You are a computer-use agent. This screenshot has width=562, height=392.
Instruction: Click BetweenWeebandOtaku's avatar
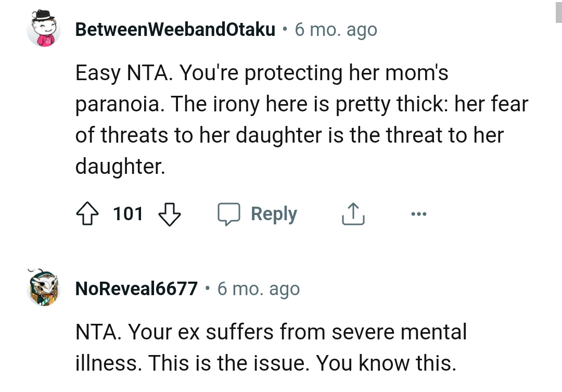coord(44,29)
